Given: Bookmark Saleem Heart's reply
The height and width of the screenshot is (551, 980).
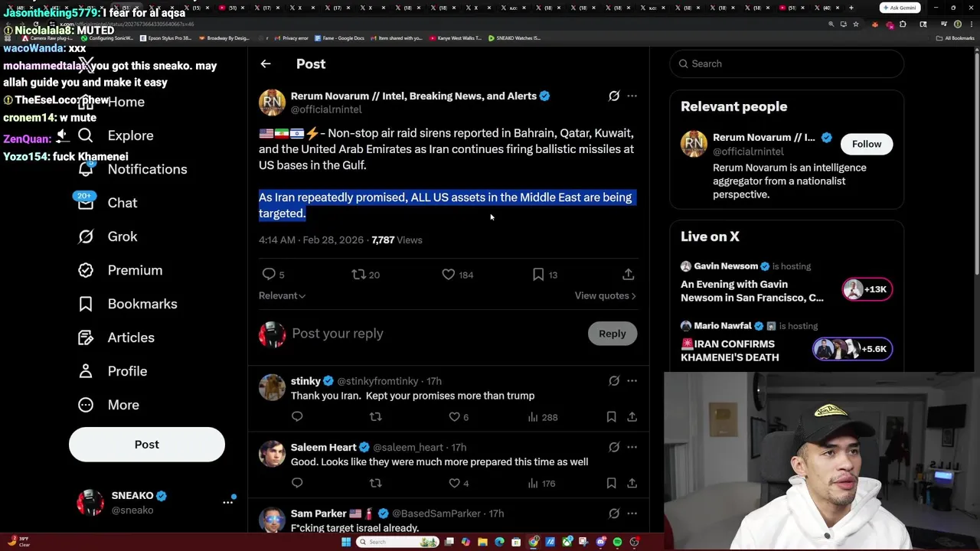Looking at the screenshot, I should 611,483.
